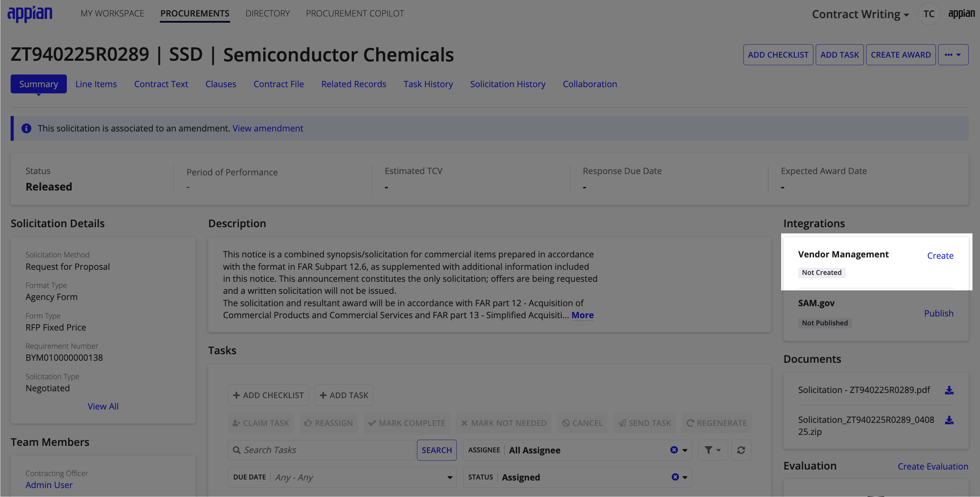
Task: Open the Assignee dropdown
Action: (685, 450)
